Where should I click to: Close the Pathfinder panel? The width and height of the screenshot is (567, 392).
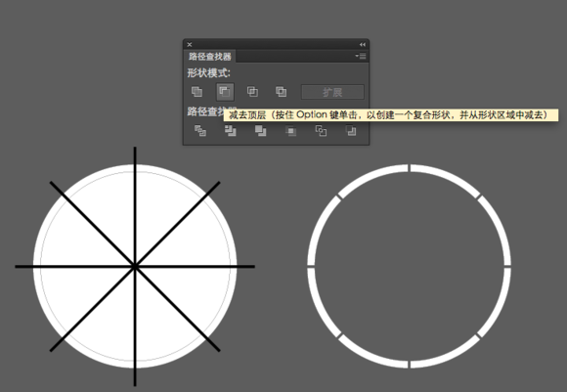pos(190,45)
